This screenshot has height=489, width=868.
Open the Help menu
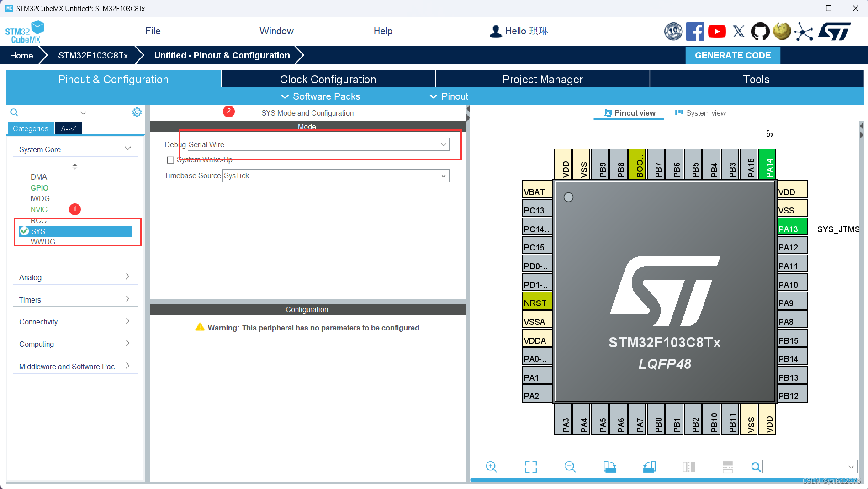[383, 31]
